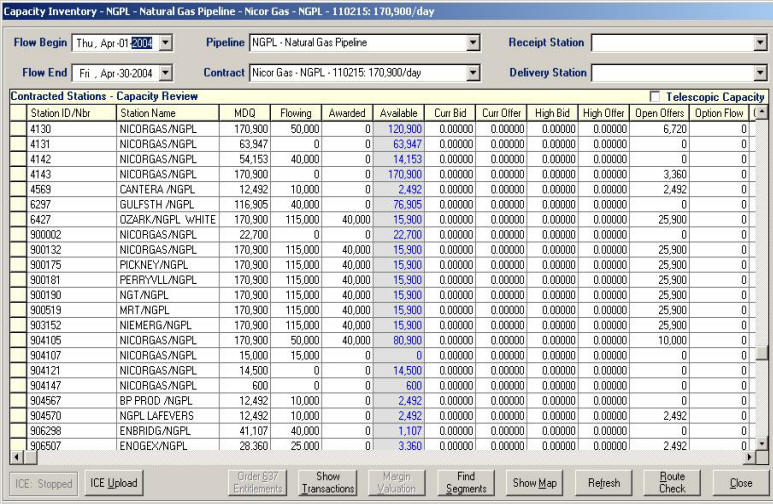Click the vertical scrollbar thumb
This screenshot has width=773, height=504.
pyautogui.click(x=762, y=352)
